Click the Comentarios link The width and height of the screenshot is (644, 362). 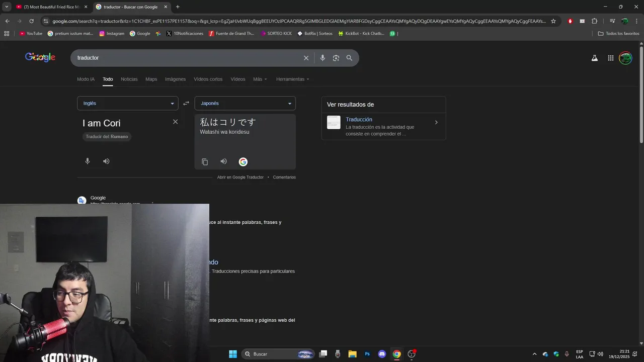(284, 177)
